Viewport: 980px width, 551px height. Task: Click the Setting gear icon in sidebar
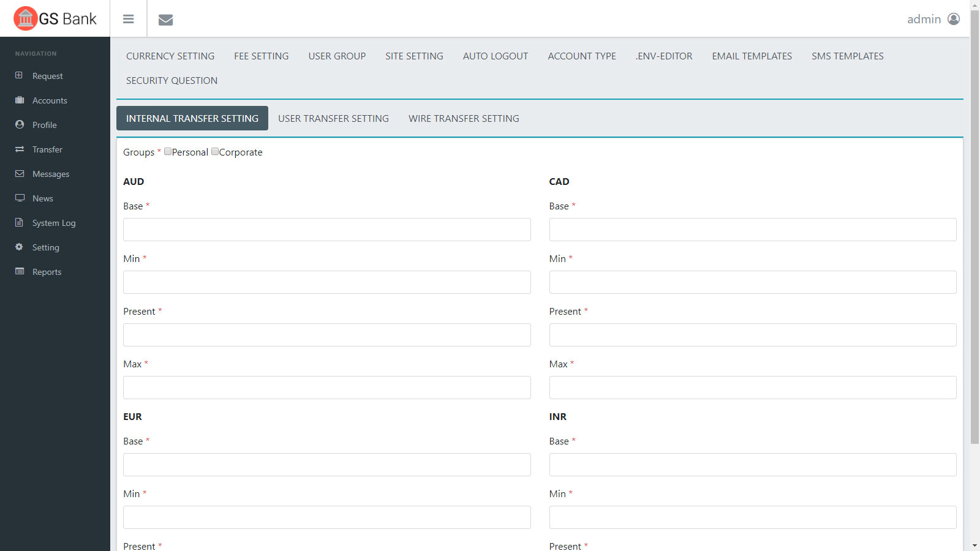point(20,247)
